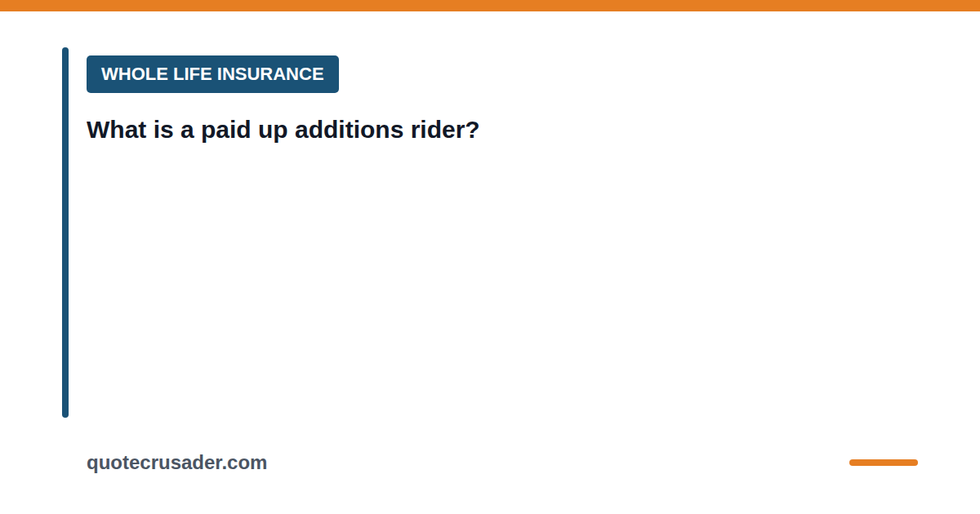
Task: Click quotecrusader part of the domain text
Action: [154, 463]
